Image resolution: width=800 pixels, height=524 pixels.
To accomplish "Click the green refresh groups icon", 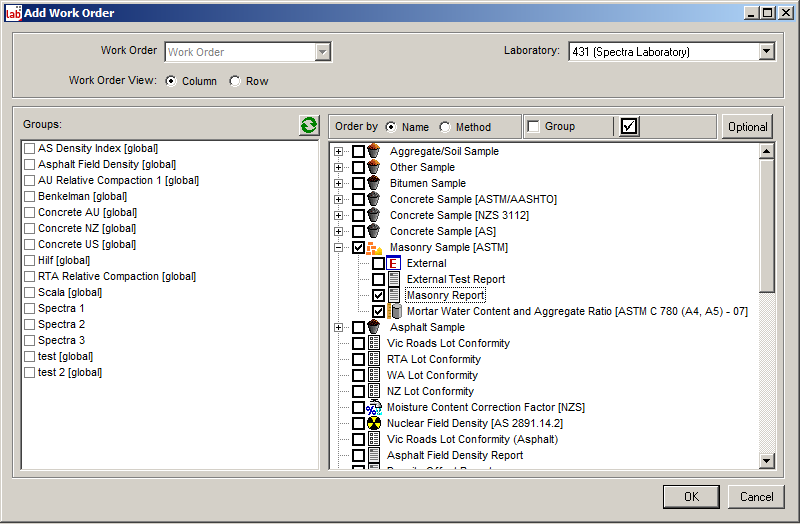I will [x=309, y=126].
